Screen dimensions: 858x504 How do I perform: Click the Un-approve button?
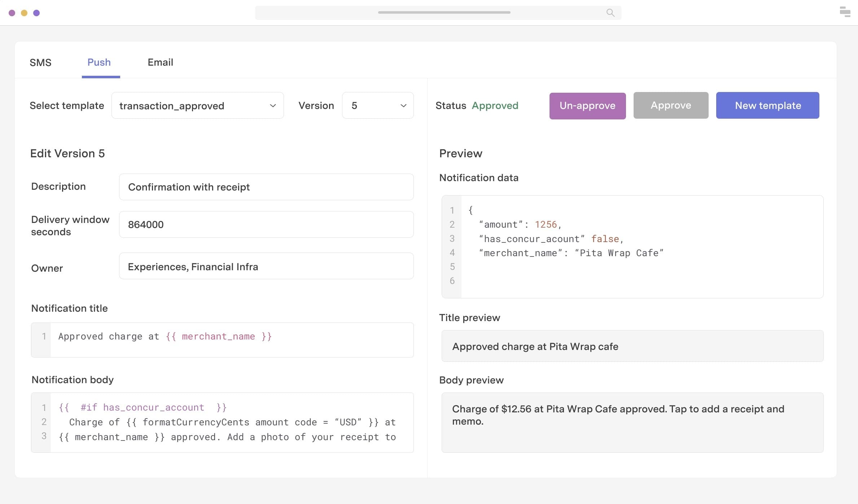pyautogui.click(x=587, y=105)
